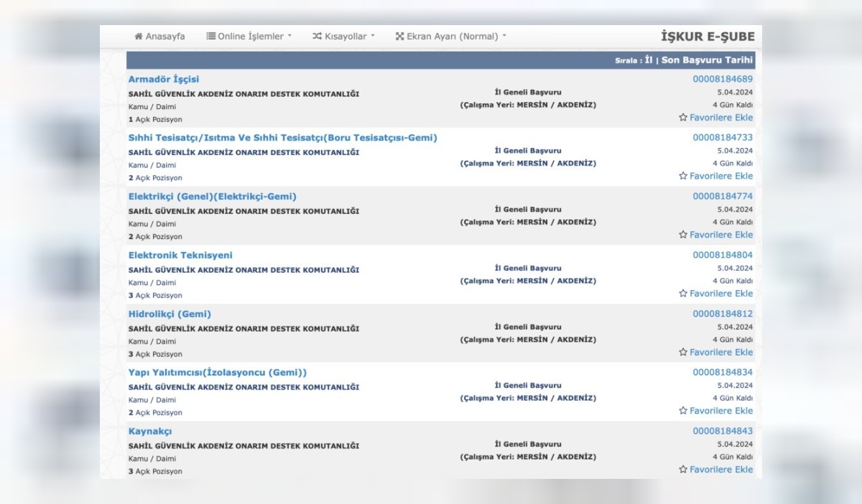Open job number 00008184733
Screen dimensions: 862x504
[x=723, y=138]
